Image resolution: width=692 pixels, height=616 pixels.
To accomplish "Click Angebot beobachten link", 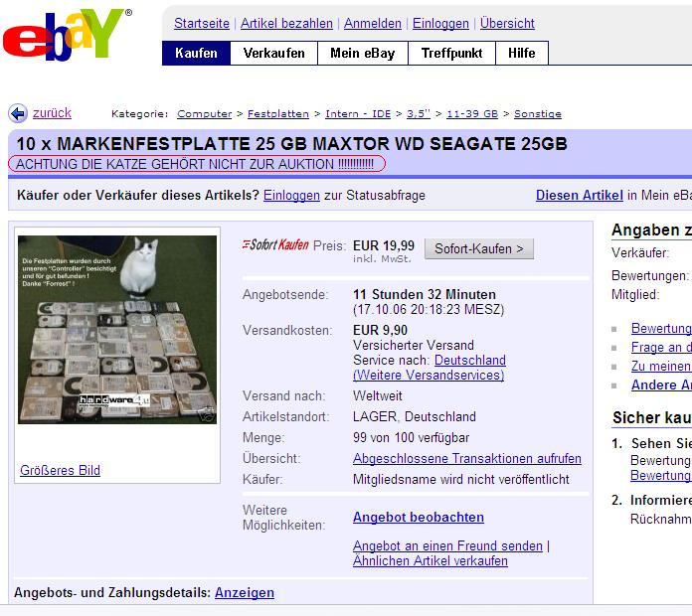I will point(419,517).
